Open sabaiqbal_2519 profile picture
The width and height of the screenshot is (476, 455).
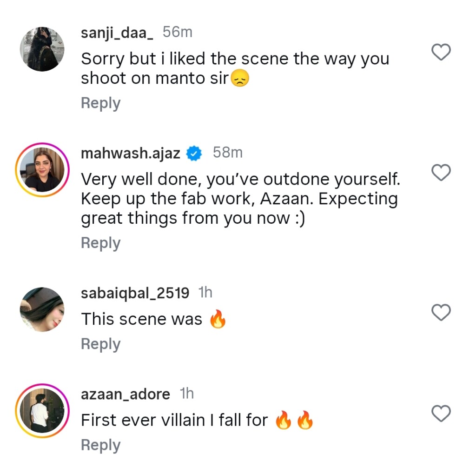pos(42,309)
